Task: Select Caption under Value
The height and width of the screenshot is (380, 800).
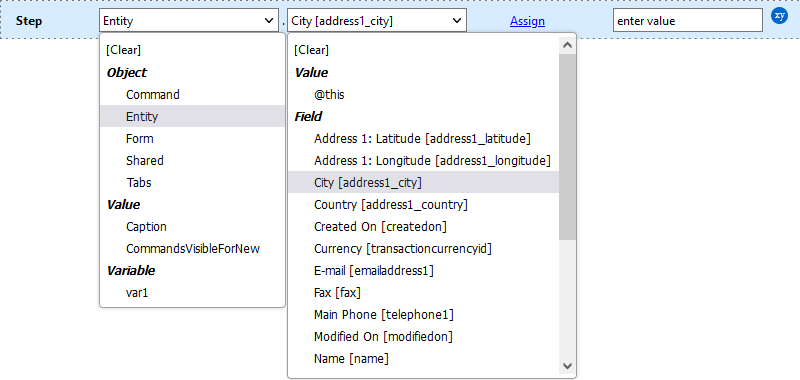Action: pos(192,226)
